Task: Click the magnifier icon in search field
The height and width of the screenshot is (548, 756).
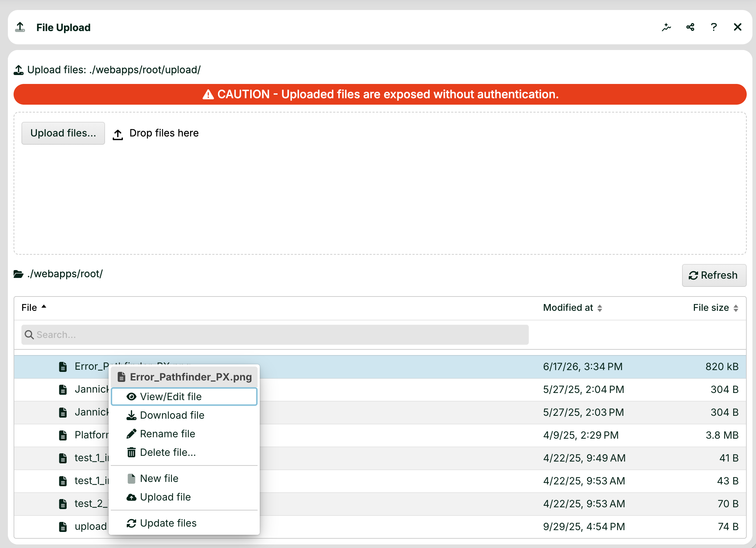Action: point(29,335)
